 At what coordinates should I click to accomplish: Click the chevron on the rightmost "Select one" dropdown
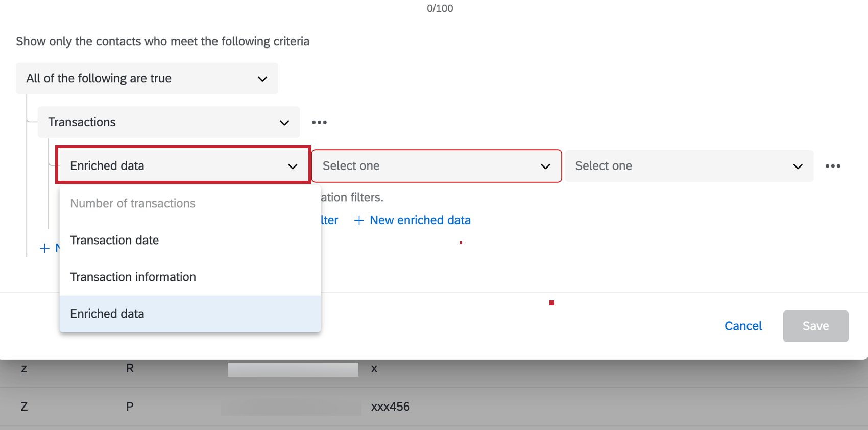click(x=798, y=166)
